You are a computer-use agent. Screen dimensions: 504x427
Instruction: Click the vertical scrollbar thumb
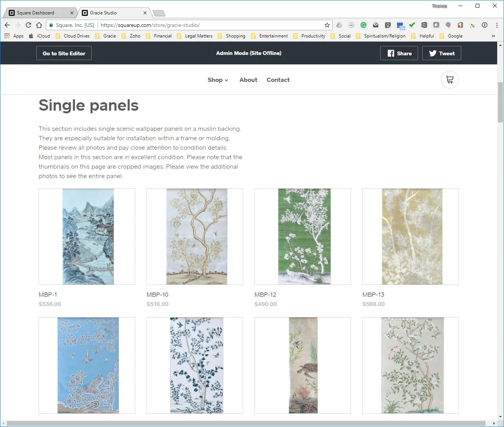[x=500, y=102]
